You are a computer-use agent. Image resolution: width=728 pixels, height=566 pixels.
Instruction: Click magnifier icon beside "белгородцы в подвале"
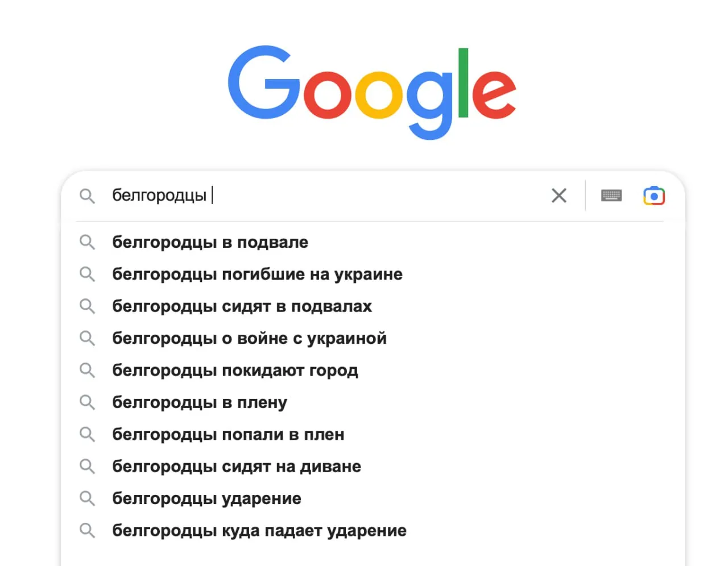tap(87, 242)
